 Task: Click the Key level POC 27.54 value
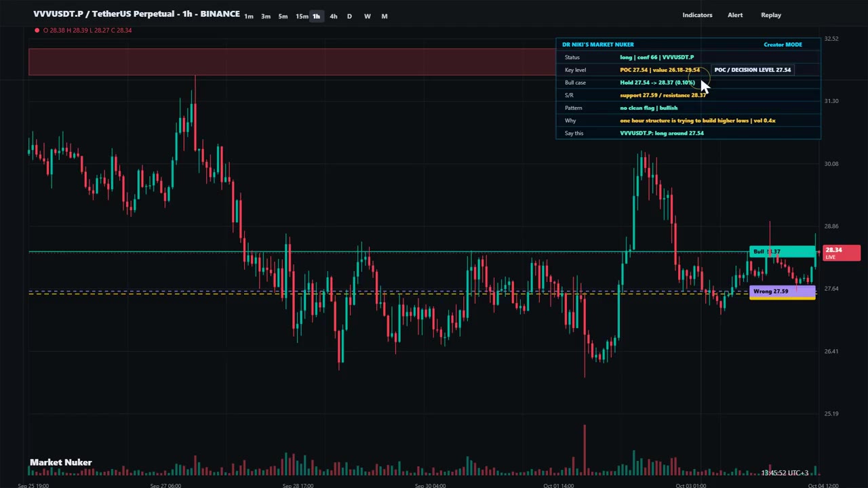660,70
